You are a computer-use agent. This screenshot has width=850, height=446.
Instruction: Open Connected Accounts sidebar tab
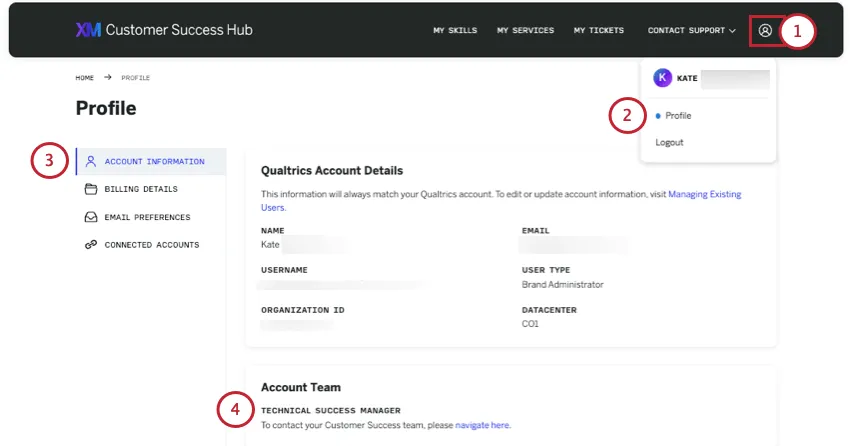pyautogui.click(x=151, y=245)
